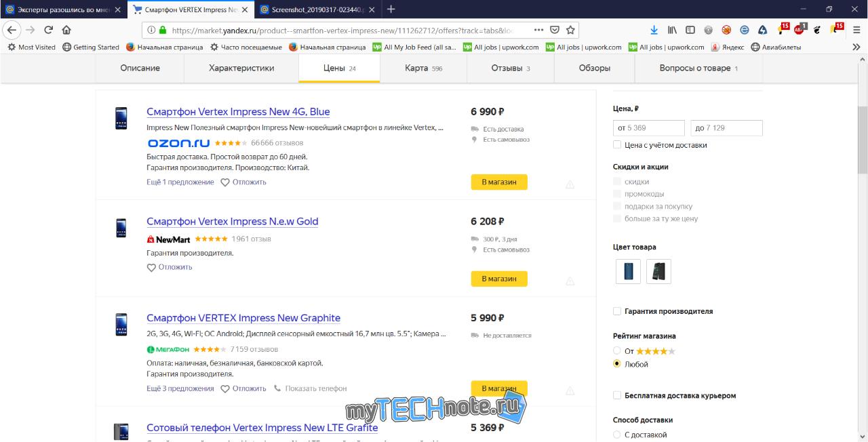The width and height of the screenshot is (868, 442).
Task: Focus the minimum price field от 5 369
Action: tap(649, 128)
